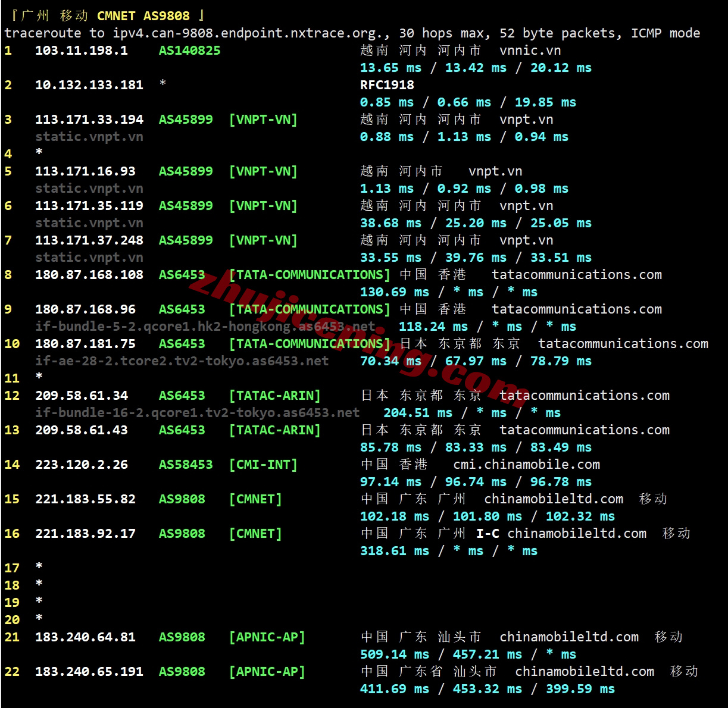Click AS58453 on hop 14
728x708 pixels.
point(186,465)
